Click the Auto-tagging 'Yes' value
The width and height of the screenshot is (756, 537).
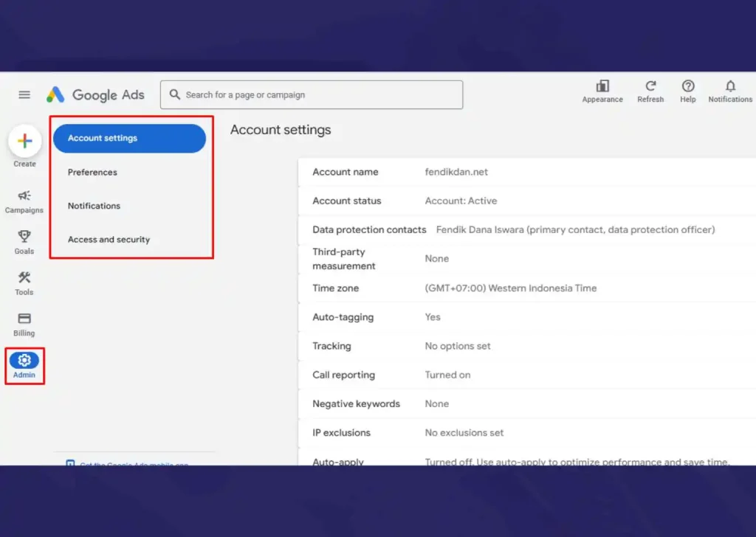pyautogui.click(x=433, y=317)
